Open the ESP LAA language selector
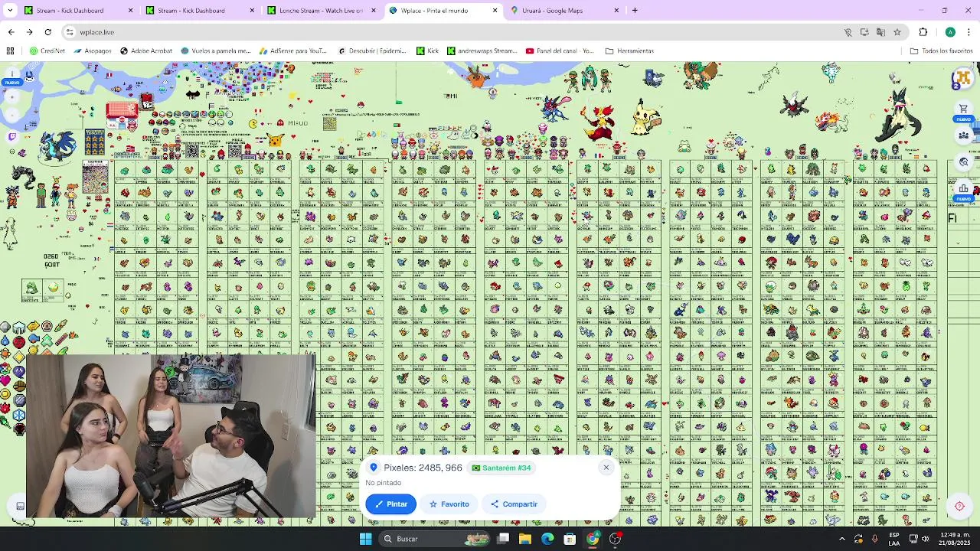Viewport: 980px width, 551px height. 894,539
